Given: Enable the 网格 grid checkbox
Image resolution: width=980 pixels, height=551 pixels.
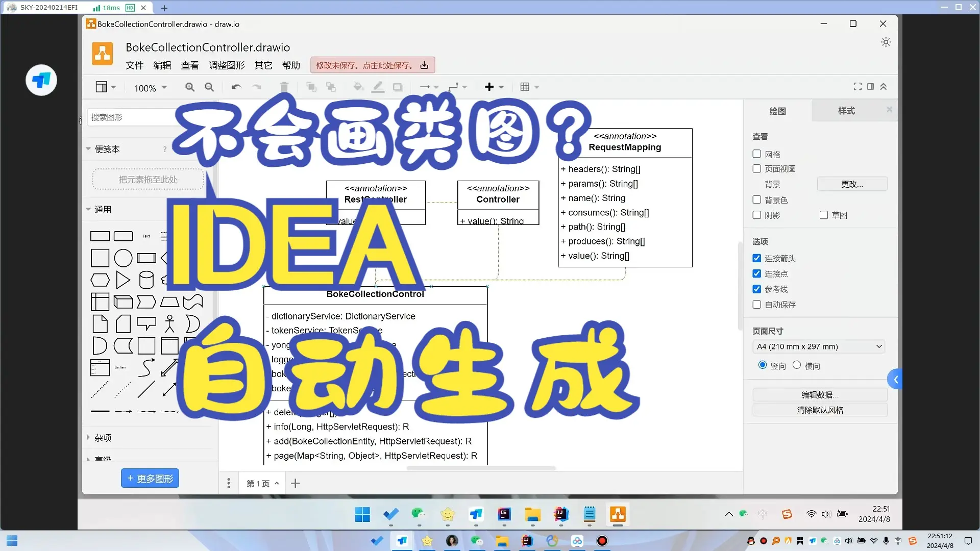Looking at the screenshot, I should (757, 154).
